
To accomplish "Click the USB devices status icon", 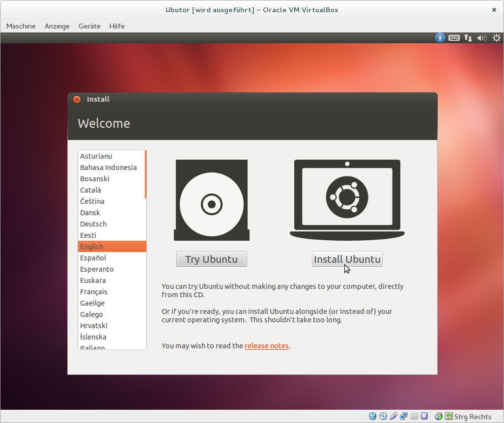I will pyautogui.click(x=393, y=417).
